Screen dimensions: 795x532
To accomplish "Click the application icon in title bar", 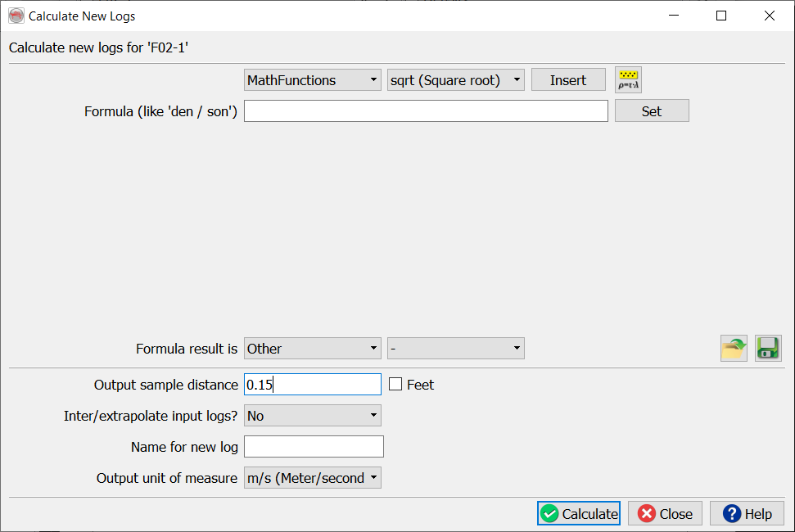I will [16, 16].
